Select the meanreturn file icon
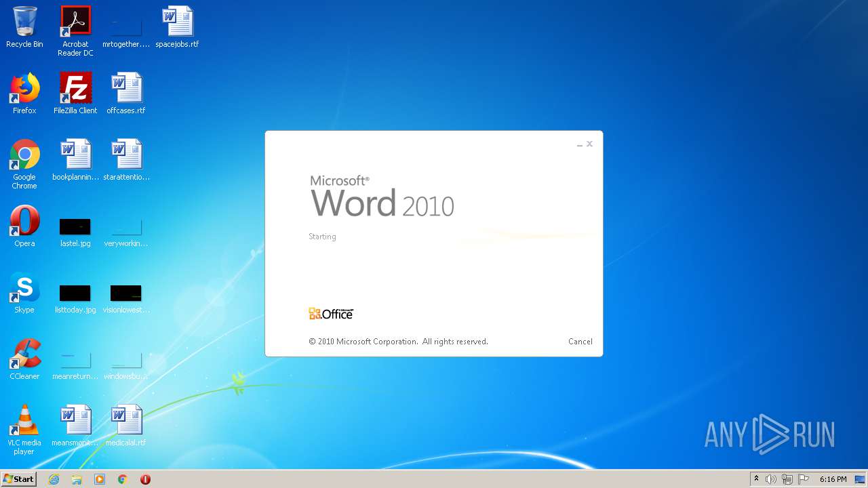The width and height of the screenshot is (868, 488). tap(75, 365)
